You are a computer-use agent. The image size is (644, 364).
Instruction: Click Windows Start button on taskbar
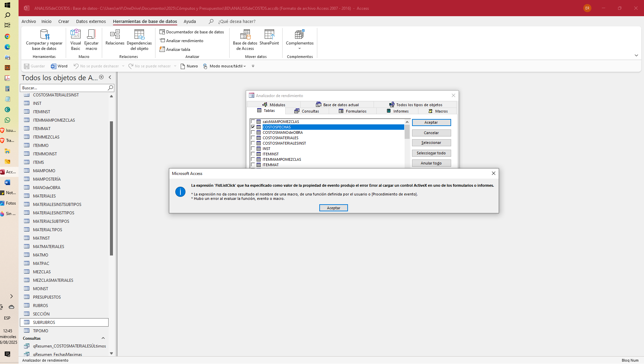click(x=7, y=5)
